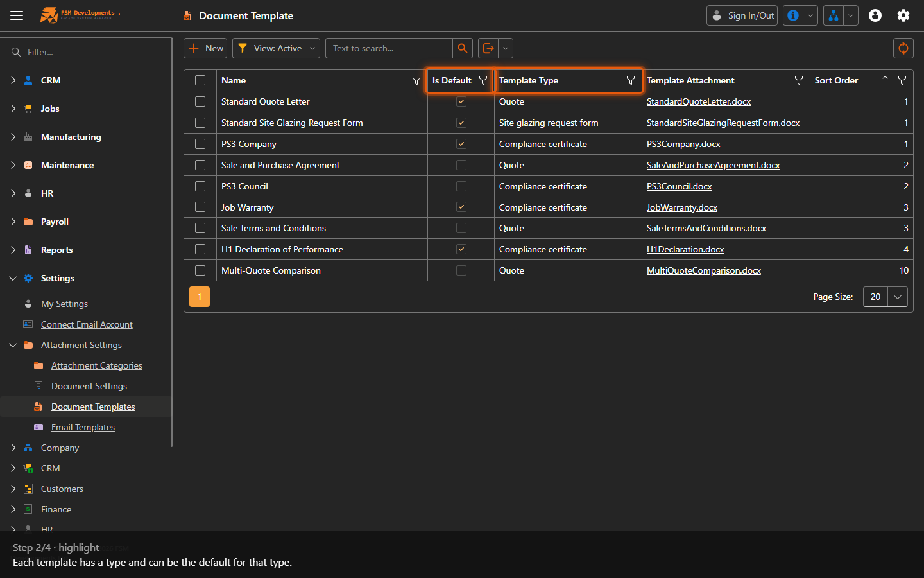Open the StandardQuoteLetter.docx attachment link
This screenshot has height=578, width=924.
[698, 101]
